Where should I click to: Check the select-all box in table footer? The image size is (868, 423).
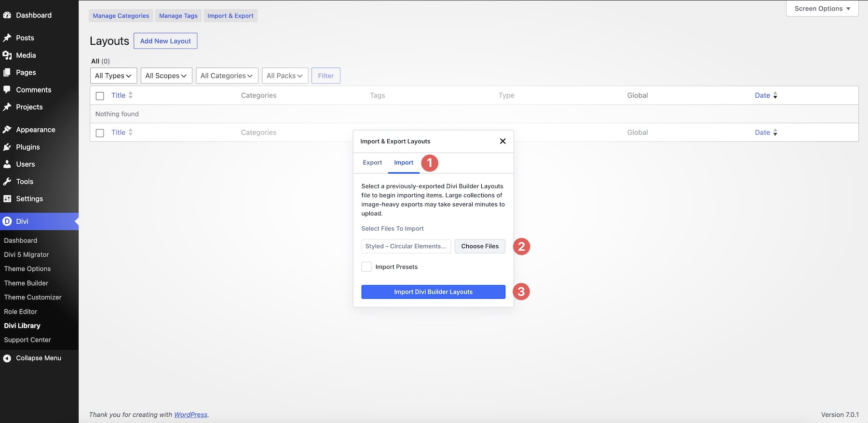click(x=100, y=133)
